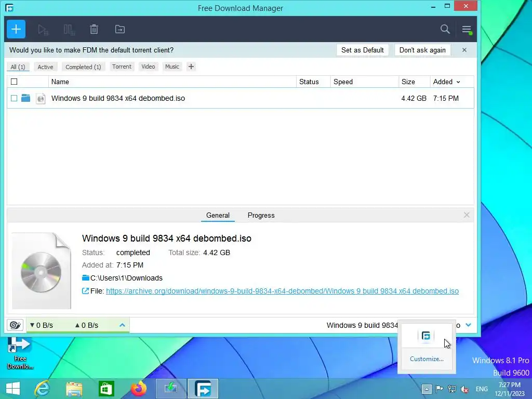The height and width of the screenshot is (399, 532).
Task: Click the active FDM taskbar button
Action: click(x=203, y=389)
